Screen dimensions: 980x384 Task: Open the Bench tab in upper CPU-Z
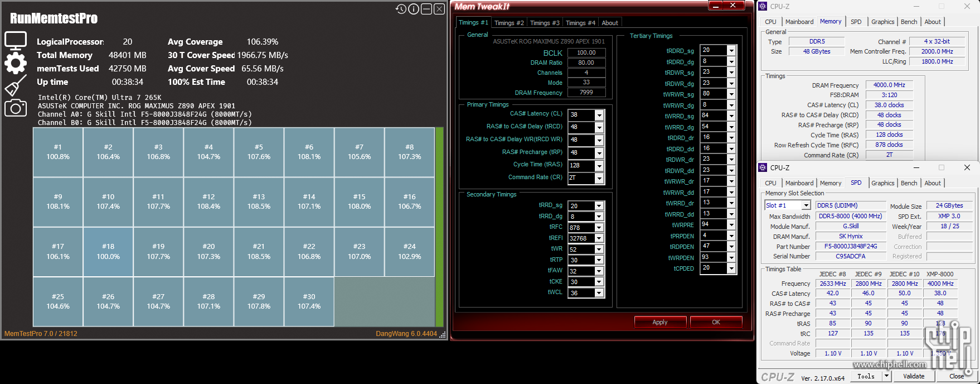pos(909,22)
